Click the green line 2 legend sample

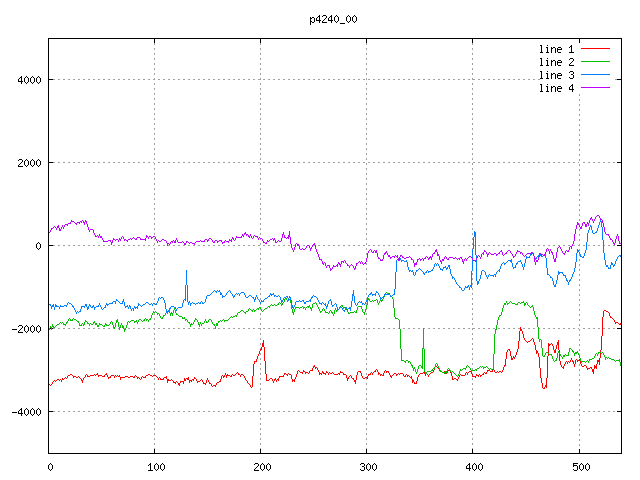pos(595,62)
